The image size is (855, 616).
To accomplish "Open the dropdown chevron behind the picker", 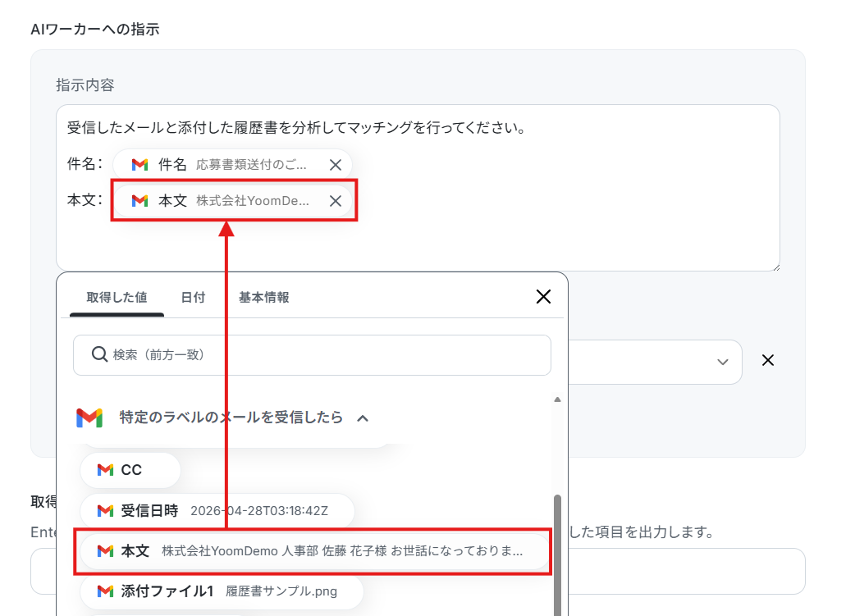I will 723,362.
